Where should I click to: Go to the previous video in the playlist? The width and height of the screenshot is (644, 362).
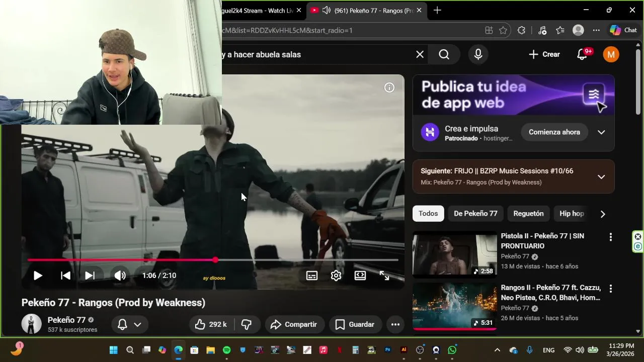point(65,276)
